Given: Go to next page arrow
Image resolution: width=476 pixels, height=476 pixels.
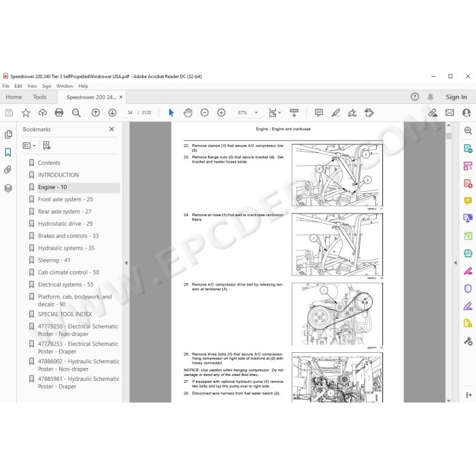Looking at the screenshot, I should tap(112, 113).
